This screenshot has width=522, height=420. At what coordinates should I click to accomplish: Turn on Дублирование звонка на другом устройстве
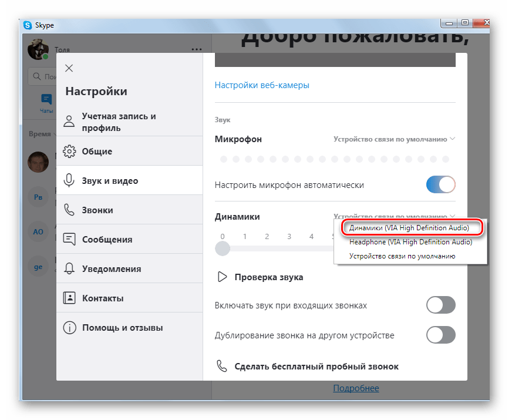pyautogui.click(x=441, y=335)
